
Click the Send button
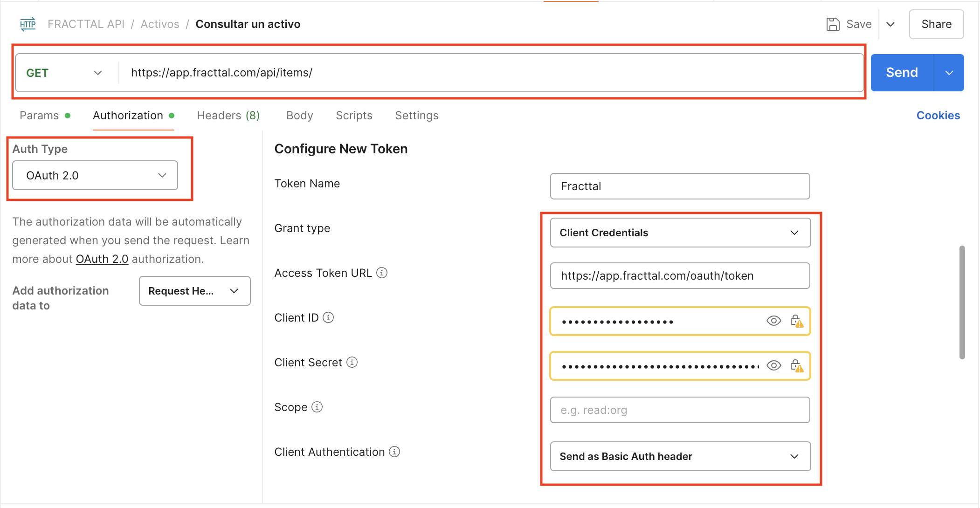[902, 73]
